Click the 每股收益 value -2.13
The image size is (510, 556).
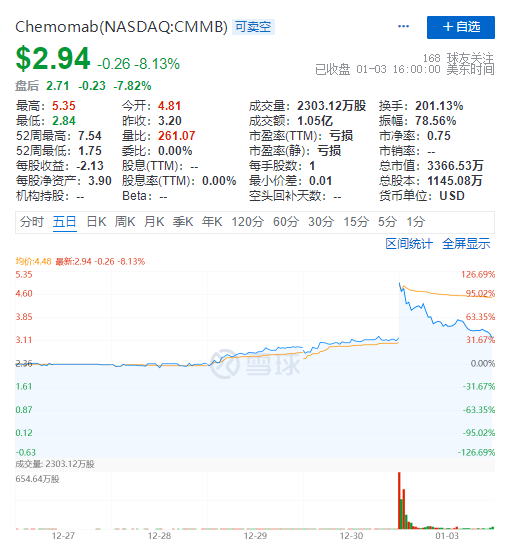click(90, 166)
